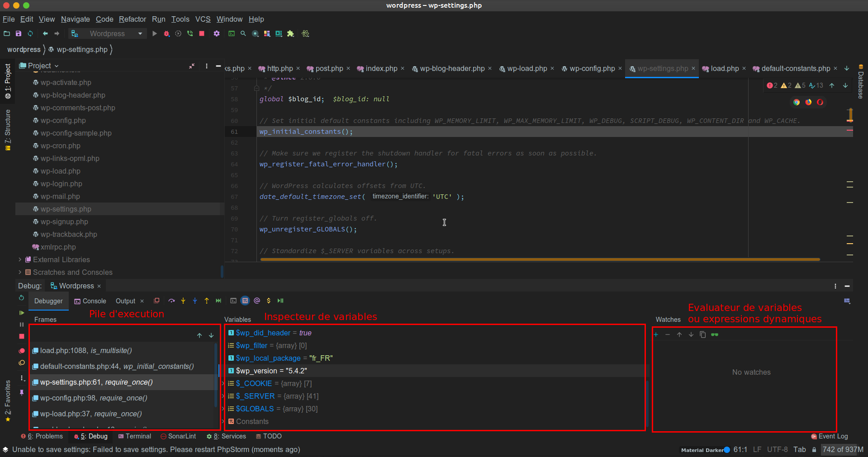Expand the $_COOKIE array variable
868x457 pixels.
223,383
